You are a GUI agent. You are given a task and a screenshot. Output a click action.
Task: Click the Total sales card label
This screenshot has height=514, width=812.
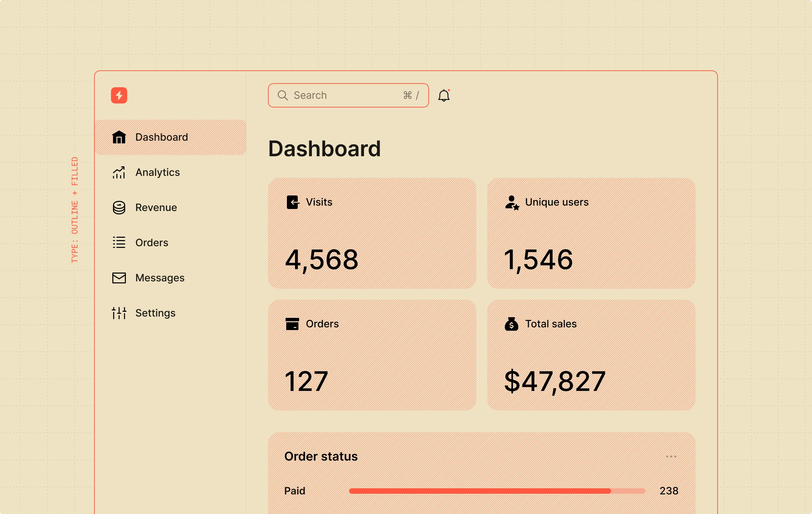(551, 324)
